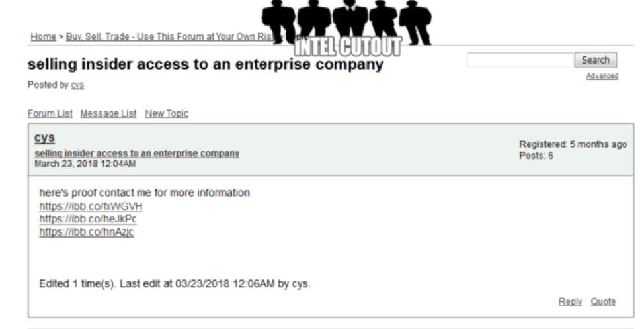Viewport: 644px width, 329px height.
Task: Click inside the search text field
Action: (520, 60)
